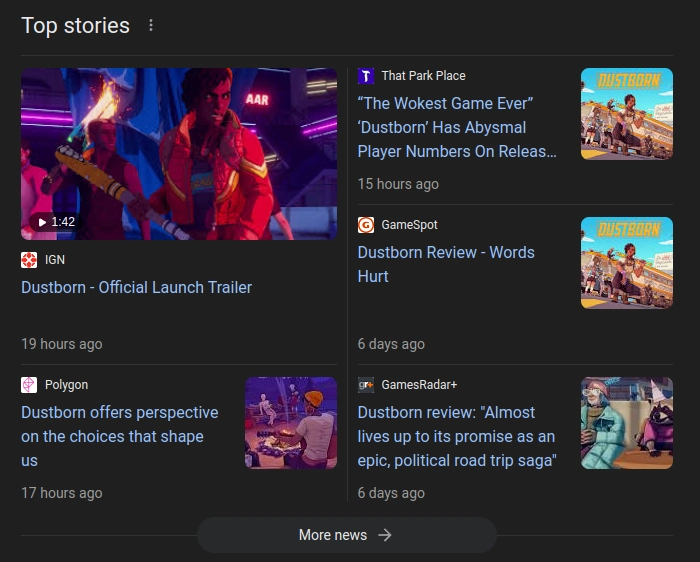Viewport: 700px width, 562px height.
Task: Click GamesRadar+ 6 days ago timestamp
Action: click(391, 493)
